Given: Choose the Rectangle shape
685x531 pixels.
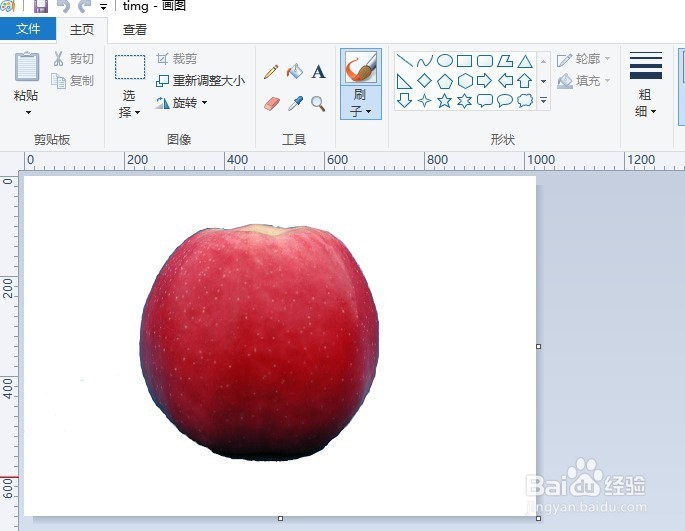Looking at the screenshot, I should [x=464, y=61].
